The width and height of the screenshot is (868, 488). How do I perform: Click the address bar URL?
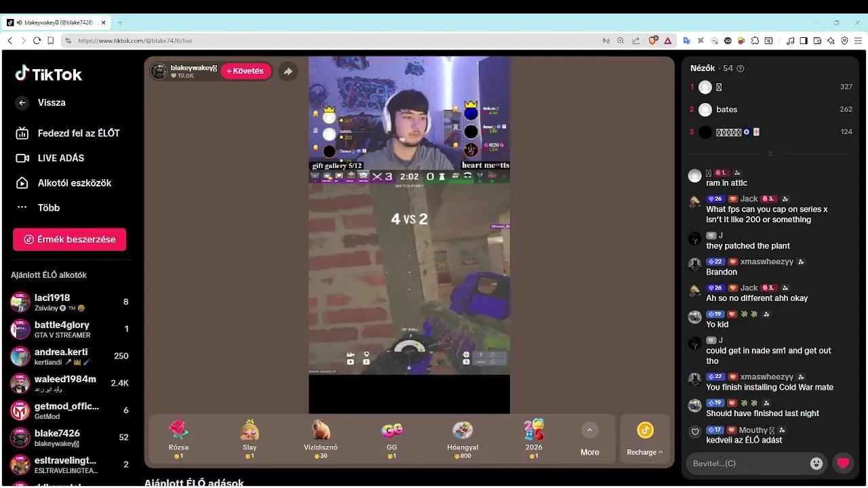135,41
